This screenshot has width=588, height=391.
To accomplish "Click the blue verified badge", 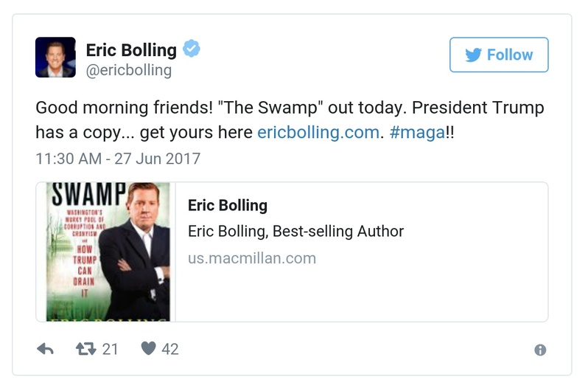I will pos(192,49).
